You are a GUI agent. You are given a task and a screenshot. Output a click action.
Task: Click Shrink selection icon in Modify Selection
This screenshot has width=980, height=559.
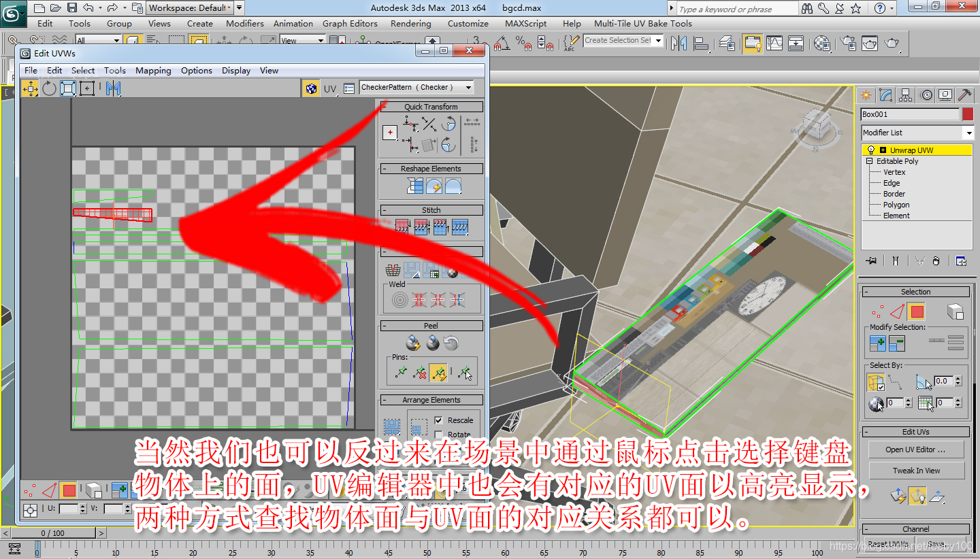click(896, 343)
